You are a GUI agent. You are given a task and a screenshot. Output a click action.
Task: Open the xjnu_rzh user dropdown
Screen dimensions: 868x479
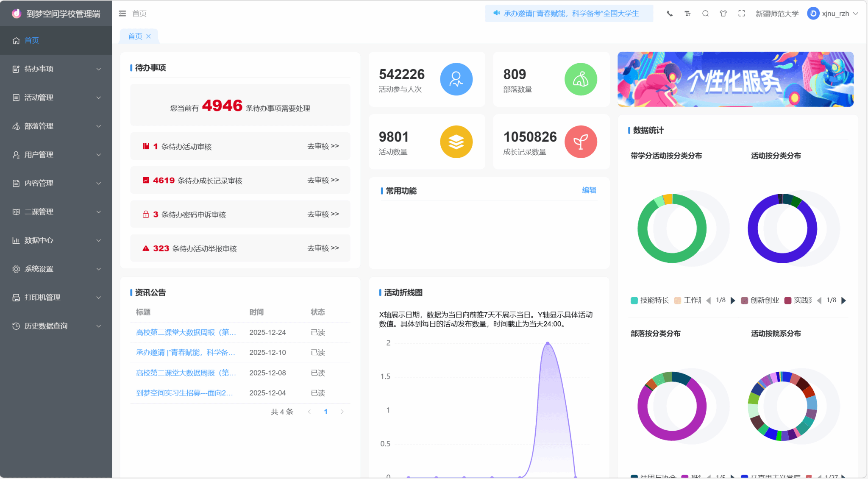[x=832, y=14]
